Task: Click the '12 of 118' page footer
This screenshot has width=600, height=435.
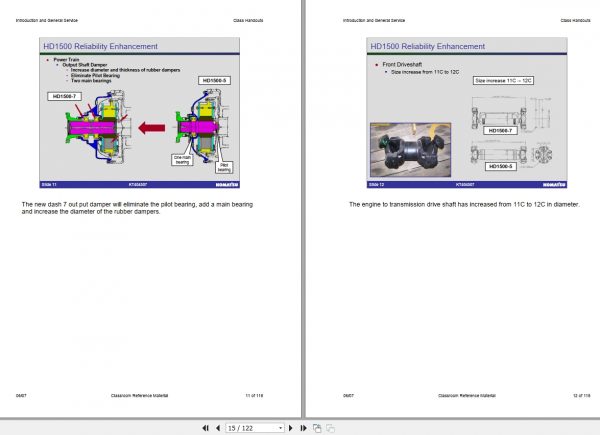Action: (x=582, y=396)
